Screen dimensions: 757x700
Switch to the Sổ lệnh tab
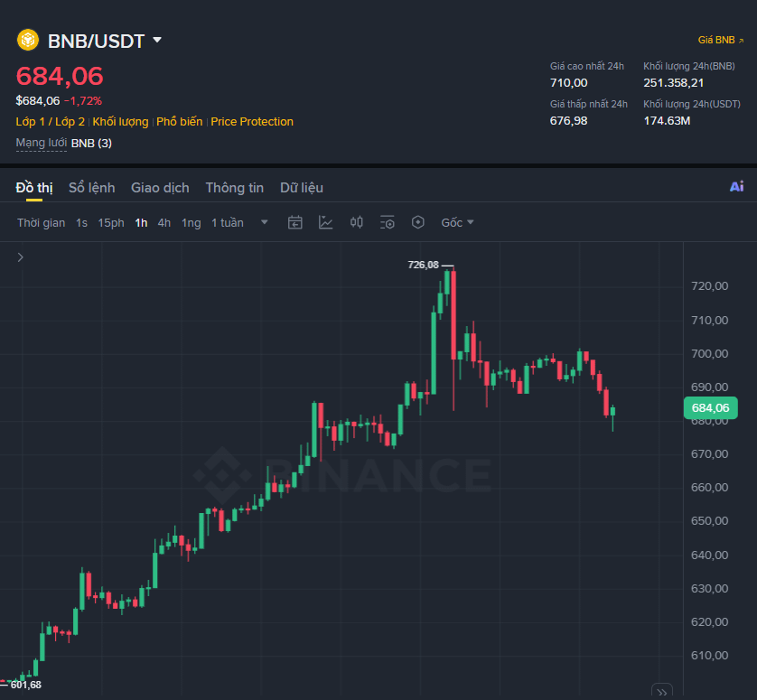(92, 188)
